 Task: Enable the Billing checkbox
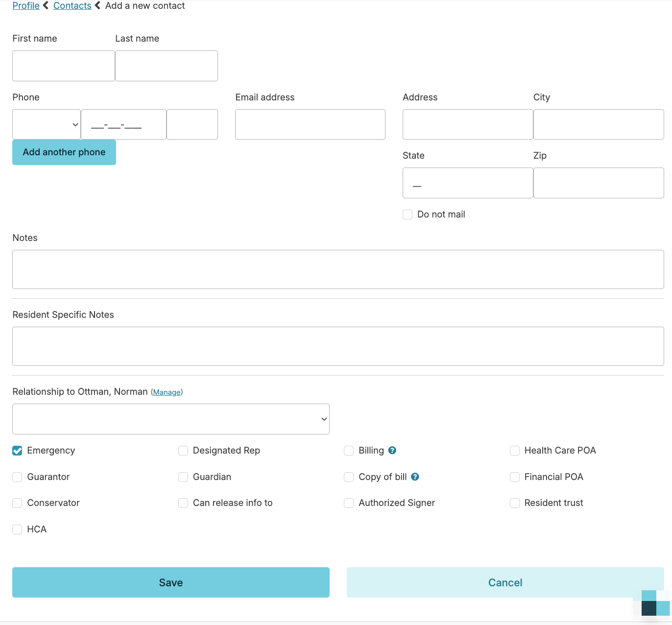coord(349,451)
